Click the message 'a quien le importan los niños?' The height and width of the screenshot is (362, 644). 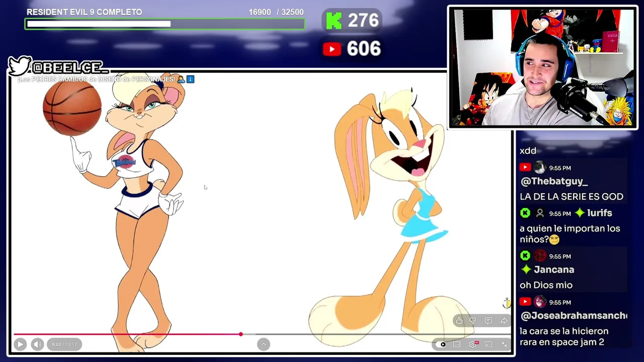(x=570, y=234)
